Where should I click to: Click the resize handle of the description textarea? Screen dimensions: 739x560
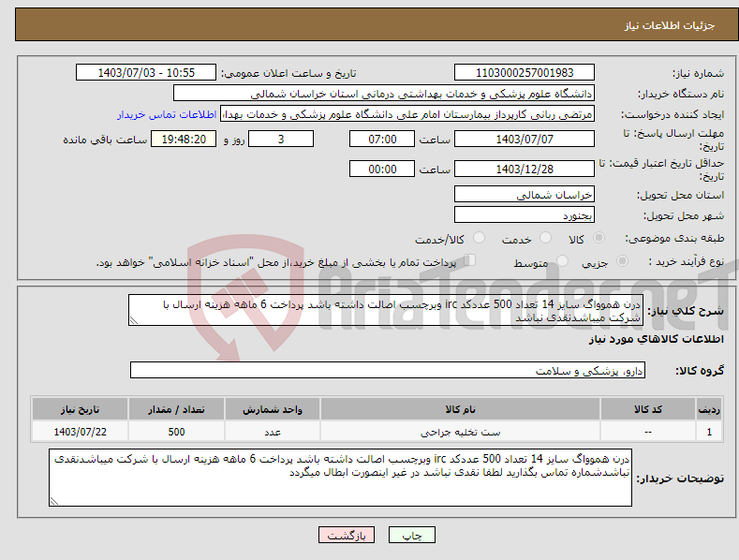point(134,321)
